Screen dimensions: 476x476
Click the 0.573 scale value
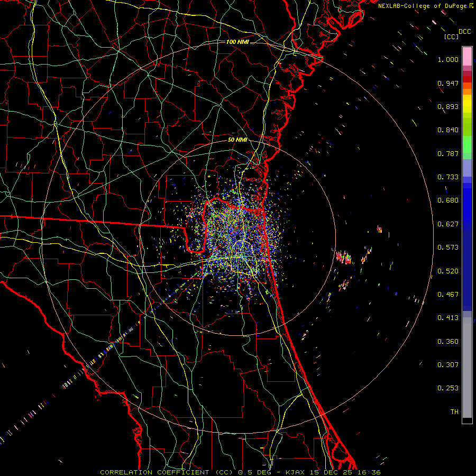[x=448, y=248]
